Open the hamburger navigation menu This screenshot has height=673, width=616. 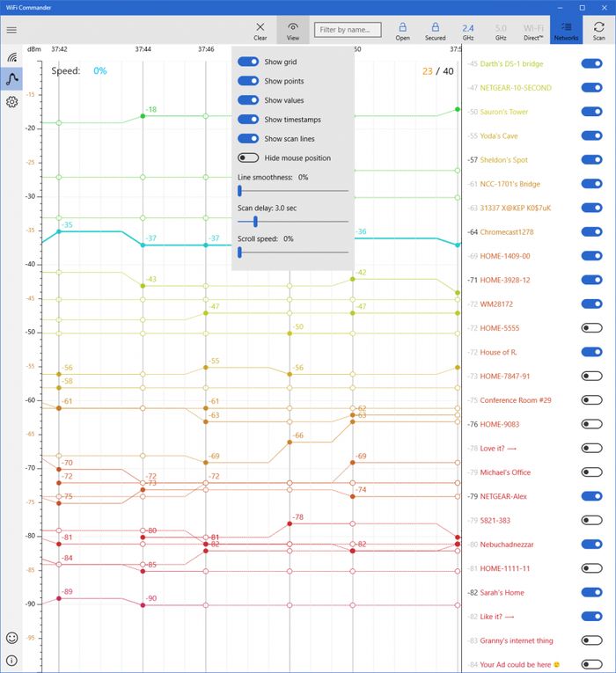(11, 30)
